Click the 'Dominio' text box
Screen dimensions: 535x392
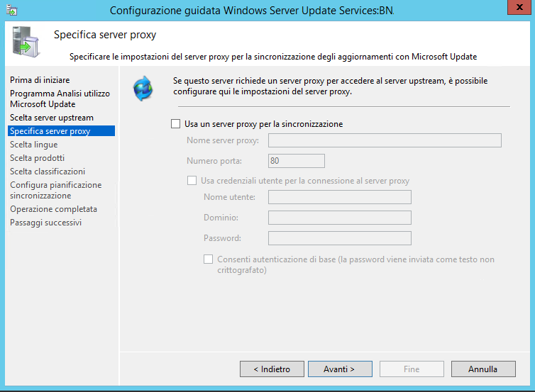[x=339, y=218]
